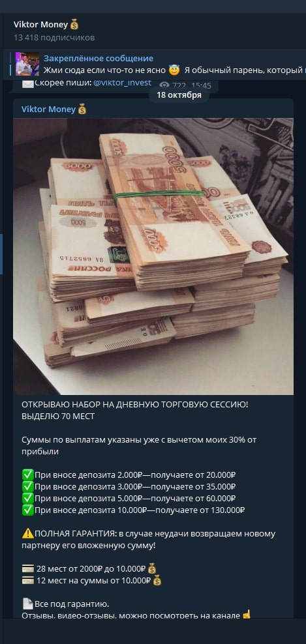
Task: Click the document emoji before Все под гарантией
Action: pos(27,604)
